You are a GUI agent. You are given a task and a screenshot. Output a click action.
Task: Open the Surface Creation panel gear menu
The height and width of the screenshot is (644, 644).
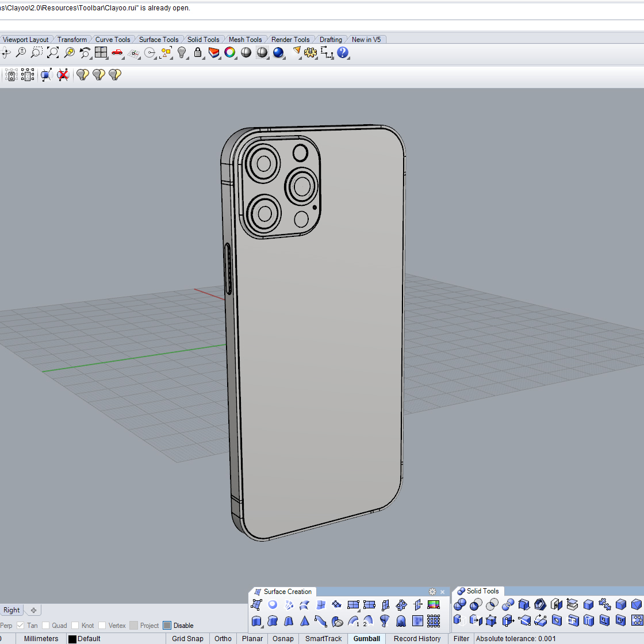coord(432,592)
